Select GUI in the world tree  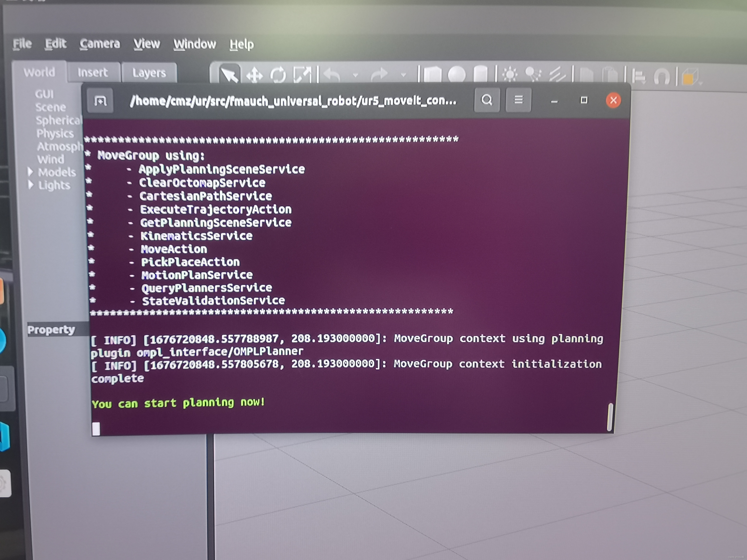click(x=44, y=94)
